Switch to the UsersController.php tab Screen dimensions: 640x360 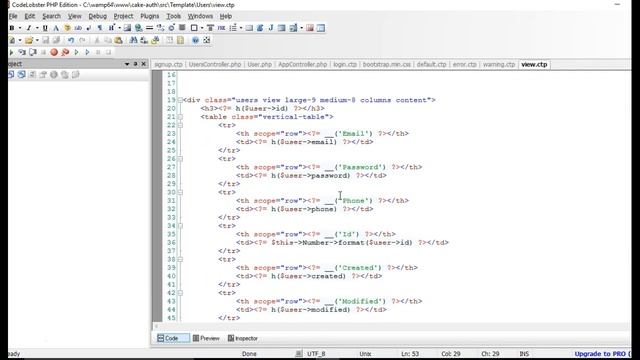[x=215, y=64]
